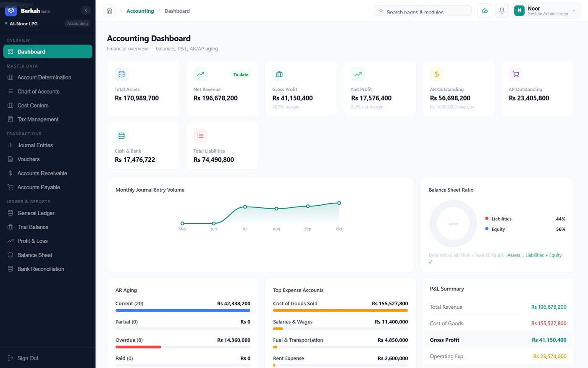Click the Net Revenue trend icon
The image size is (588, 368).
[x=200, y=74]
